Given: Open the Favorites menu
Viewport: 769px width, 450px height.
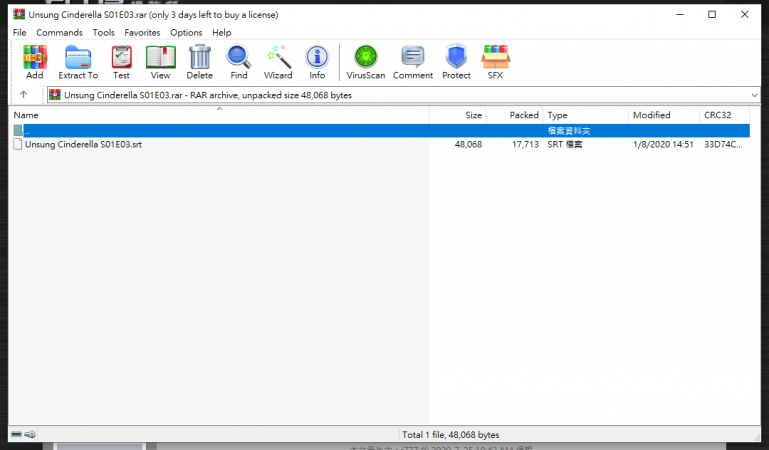Looking at the screenshot, I should pos(142,32).
